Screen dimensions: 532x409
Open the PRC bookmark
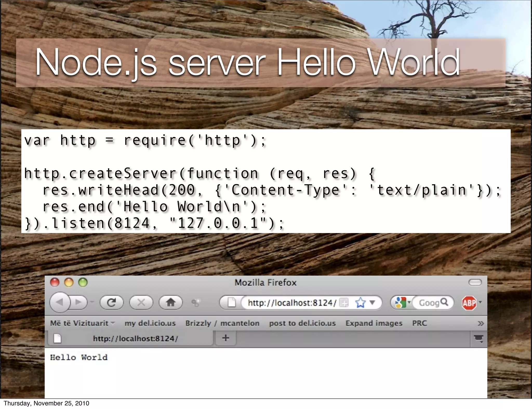click(x=420, y=323)
